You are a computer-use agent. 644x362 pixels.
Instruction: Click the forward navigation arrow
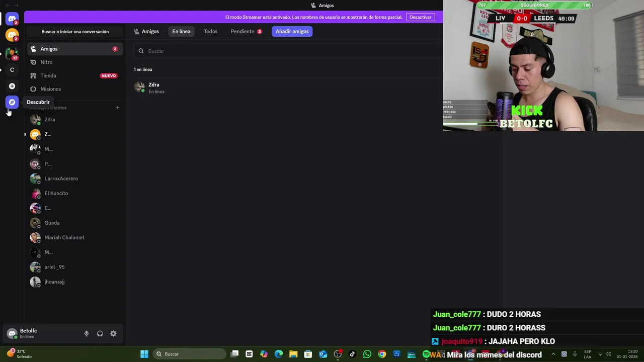point(17,5)
